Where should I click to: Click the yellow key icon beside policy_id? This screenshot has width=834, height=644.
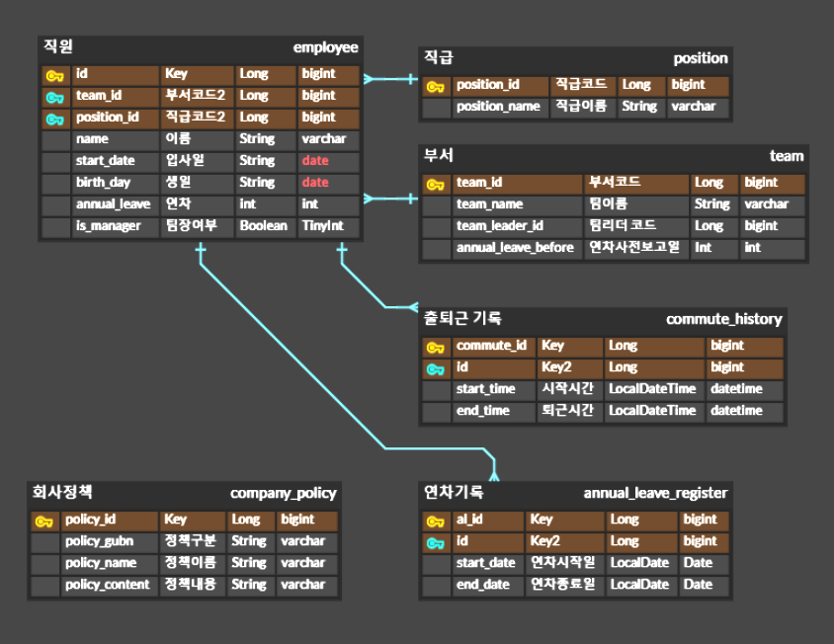(x=44, y=522)
